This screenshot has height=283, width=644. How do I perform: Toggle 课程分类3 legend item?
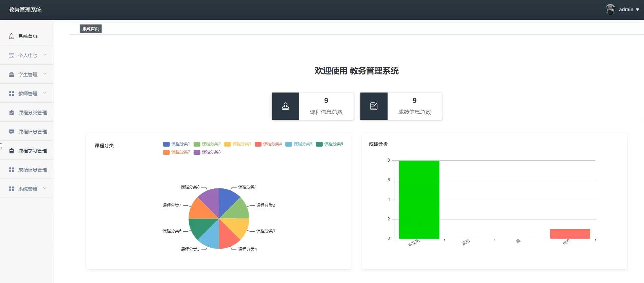click(237, 144)
